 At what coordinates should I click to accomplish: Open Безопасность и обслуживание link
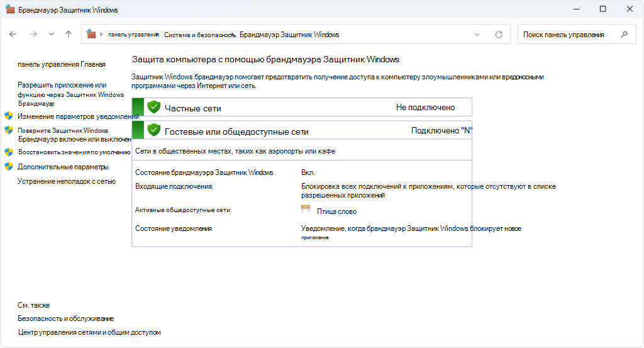tap(65, 318)
